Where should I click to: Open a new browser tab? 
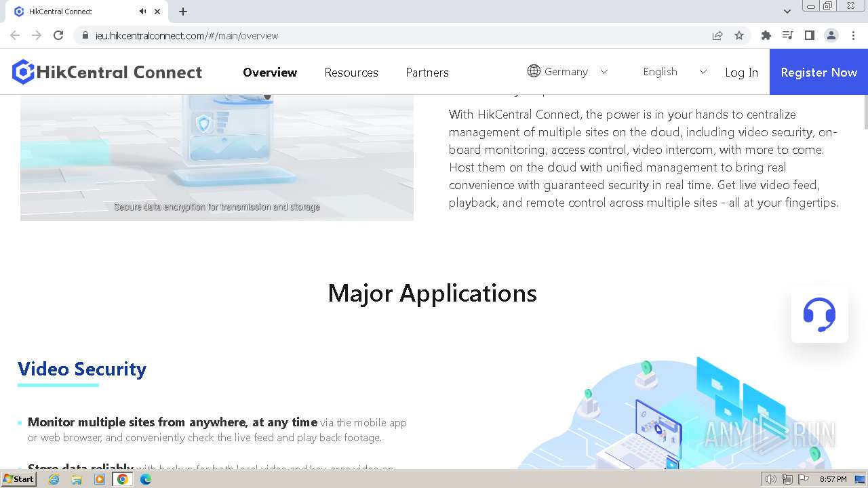(x=183, y=12)
